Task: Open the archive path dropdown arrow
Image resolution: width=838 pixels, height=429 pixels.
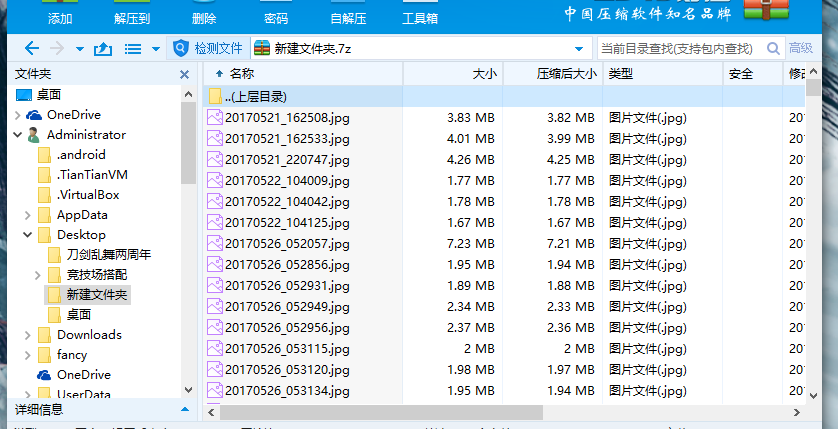Action: tap(579, 48)
